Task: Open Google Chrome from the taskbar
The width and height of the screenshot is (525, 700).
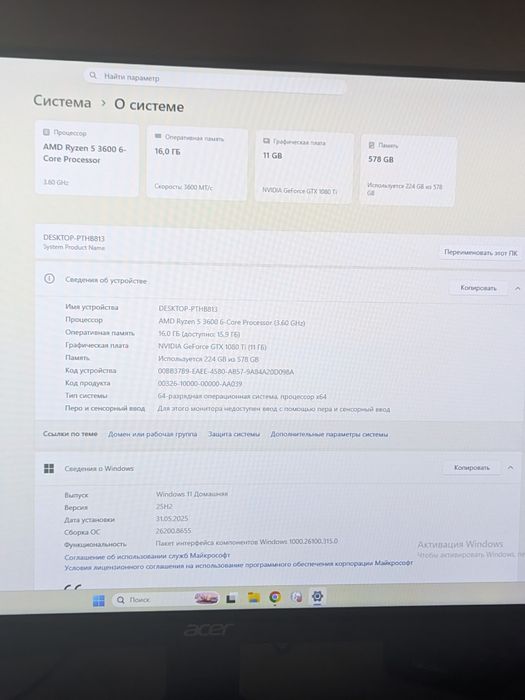Action: 275,597
